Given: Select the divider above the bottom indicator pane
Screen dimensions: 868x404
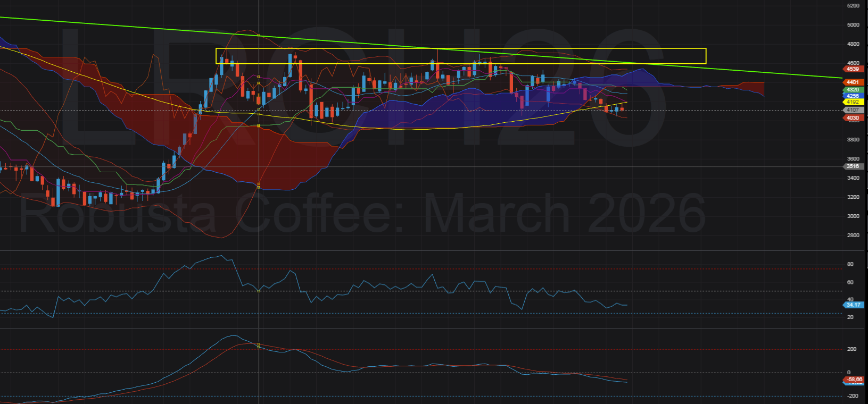Looking at the screenshot, I should tap(426, 328).
